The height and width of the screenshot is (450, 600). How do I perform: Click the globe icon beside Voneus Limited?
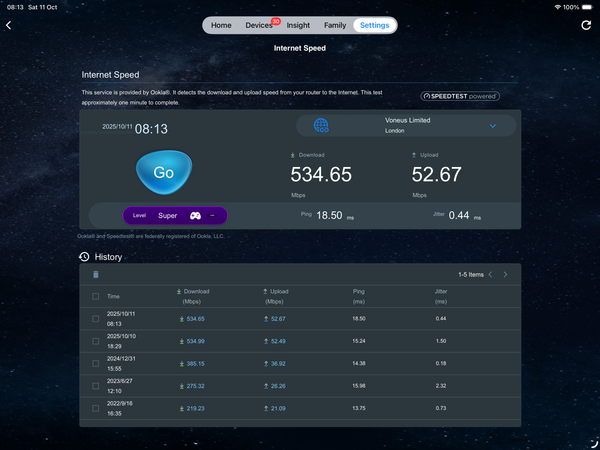point(321,125)
